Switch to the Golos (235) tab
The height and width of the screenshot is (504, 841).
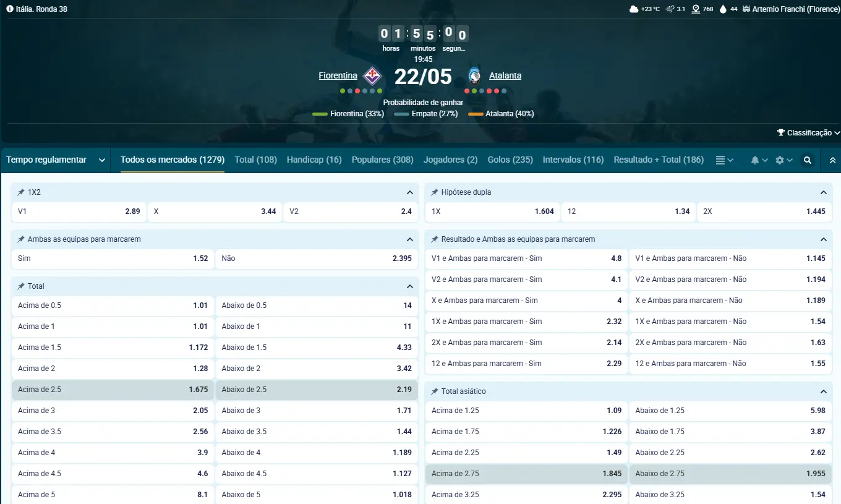(510, 160)
